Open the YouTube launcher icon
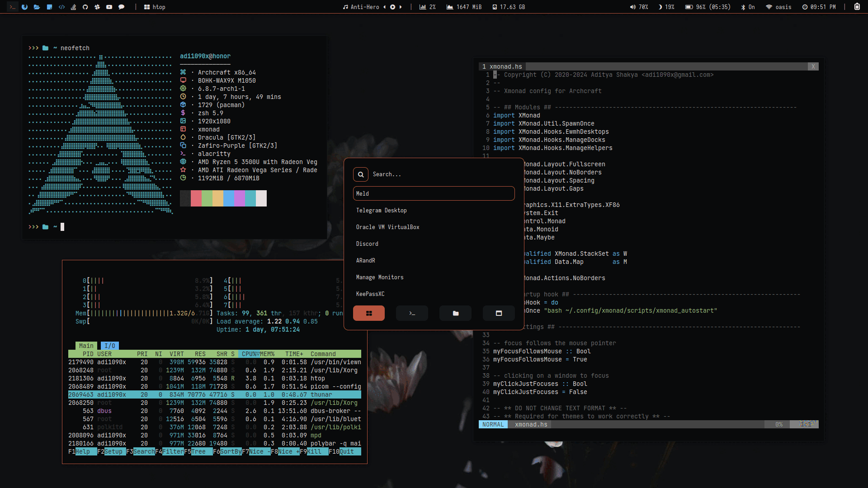The image size is (868, 488). 109,7
